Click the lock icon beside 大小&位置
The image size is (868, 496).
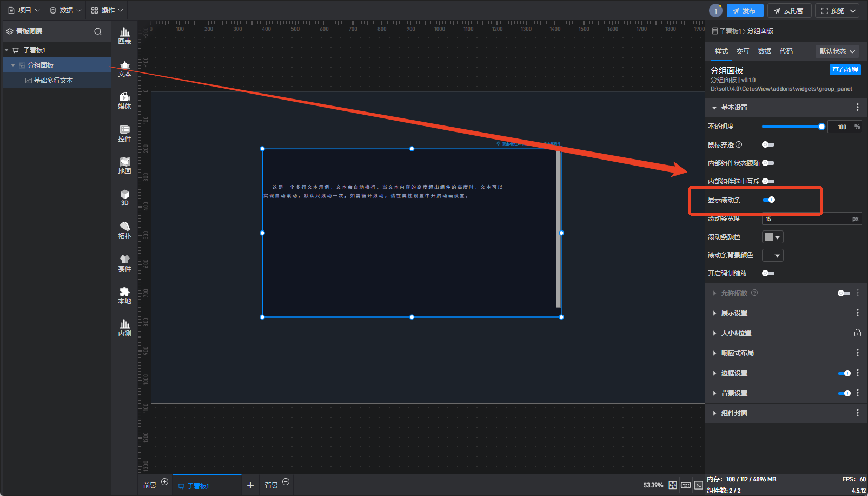click(857, 333)
